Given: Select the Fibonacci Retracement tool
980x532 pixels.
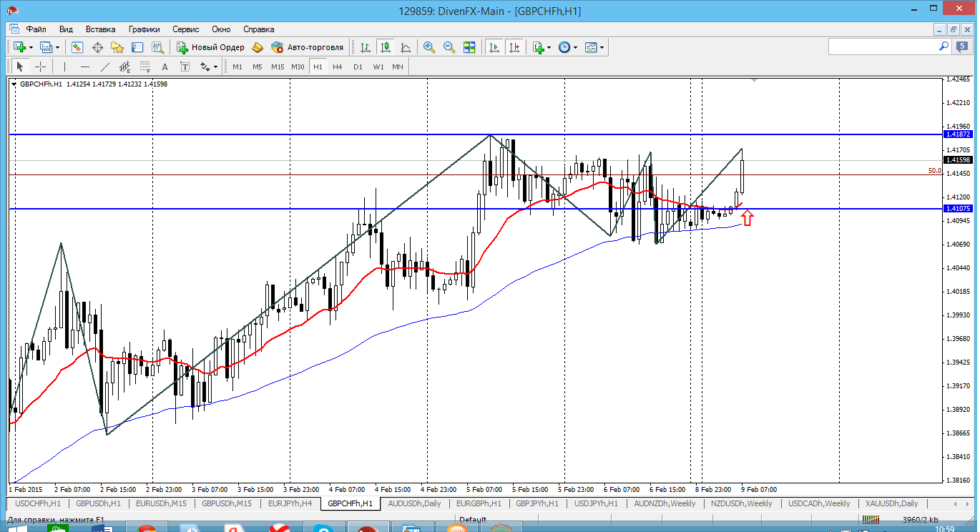Looking at the screenshot, I should pyautogui.click(x=144, y=66).
